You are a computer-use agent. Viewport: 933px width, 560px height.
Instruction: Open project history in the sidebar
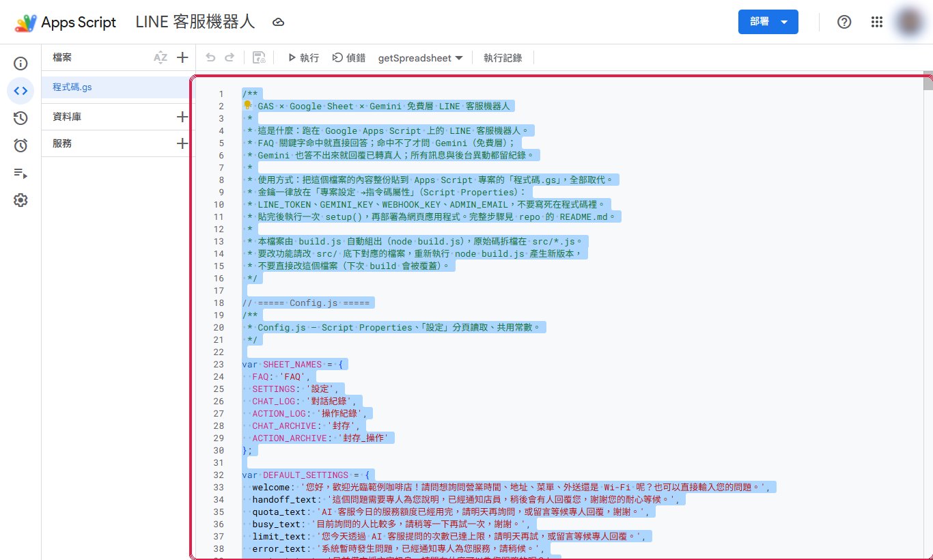coord(20,118)
